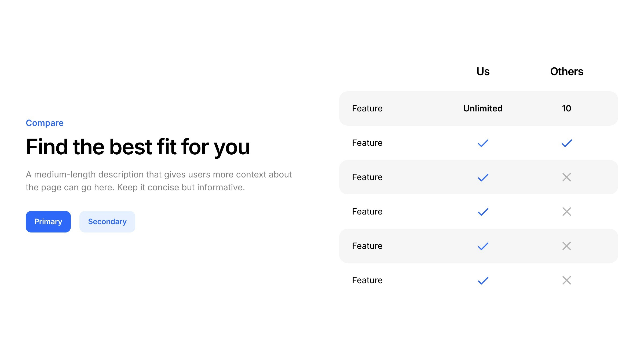
Task: Click the Others checkmark in the second feature row
Action: tap(567, 143)
